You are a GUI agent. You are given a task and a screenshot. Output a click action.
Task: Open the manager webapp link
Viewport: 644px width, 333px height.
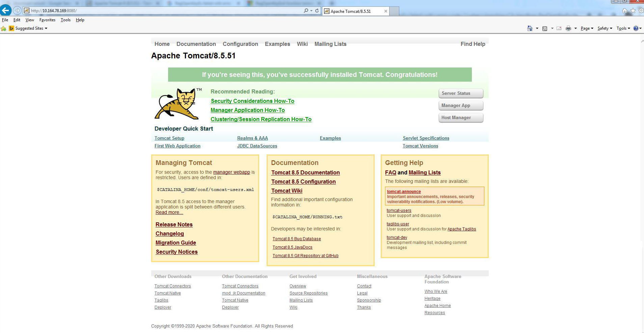(232, 172)
